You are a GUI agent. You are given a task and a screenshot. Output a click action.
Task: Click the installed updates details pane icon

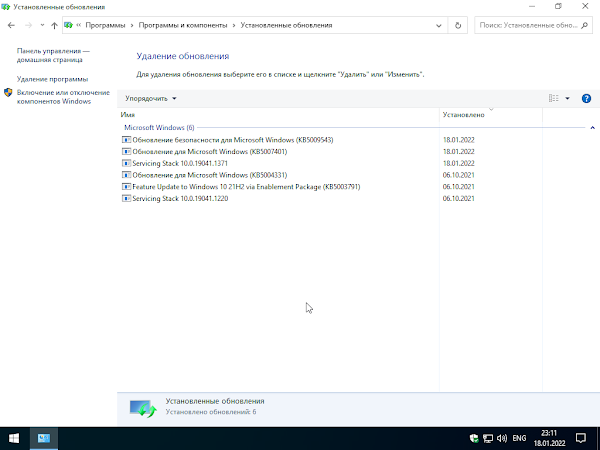click(x=143, y=409)
